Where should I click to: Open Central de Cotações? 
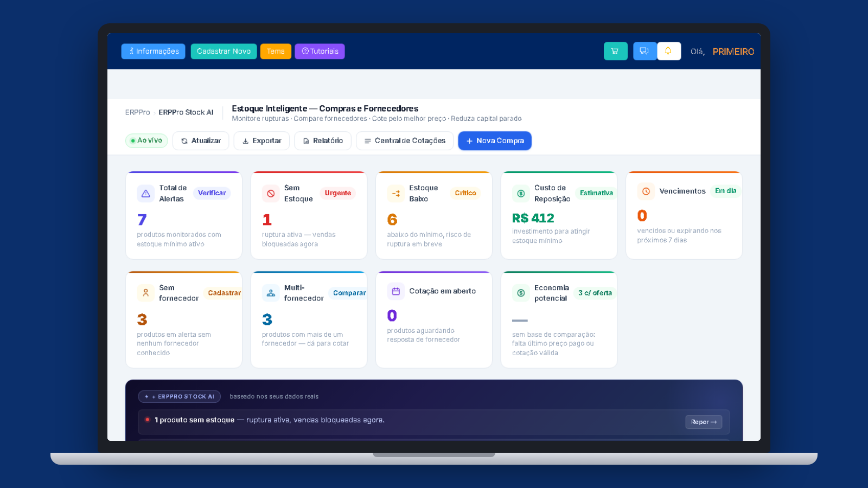pyautogui.click(x=405, y=141)
